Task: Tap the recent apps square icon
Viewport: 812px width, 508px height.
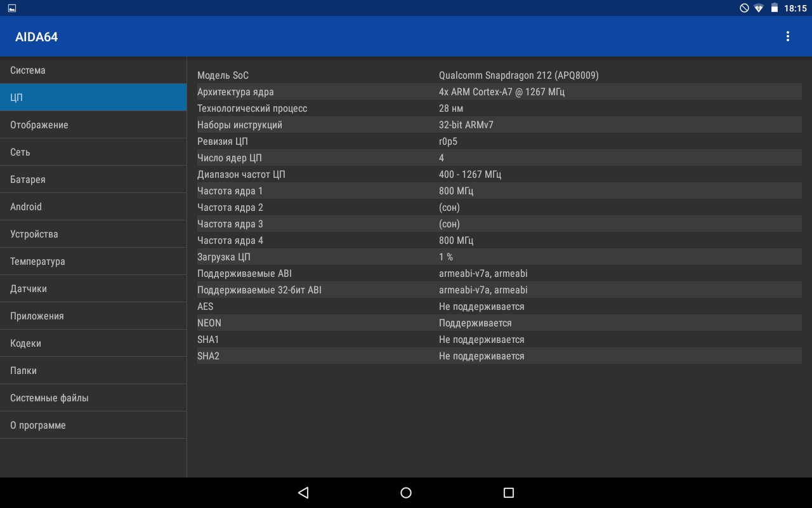Action: 508,493
